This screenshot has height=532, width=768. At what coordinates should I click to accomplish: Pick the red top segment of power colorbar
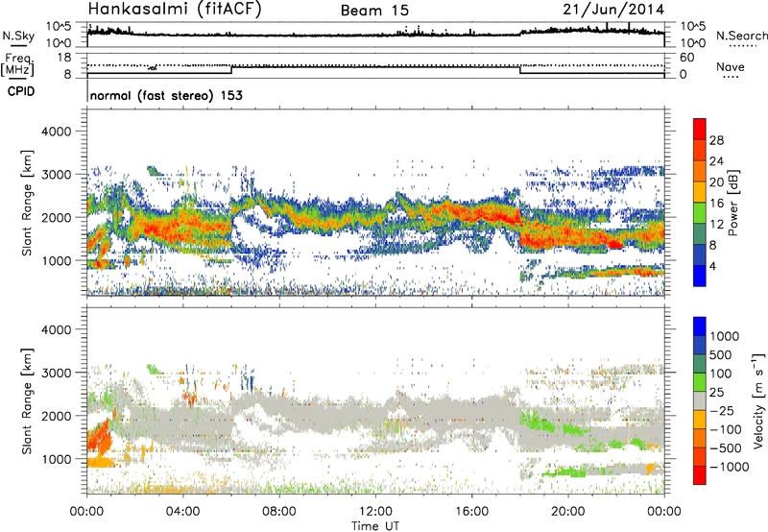point(700,129)
